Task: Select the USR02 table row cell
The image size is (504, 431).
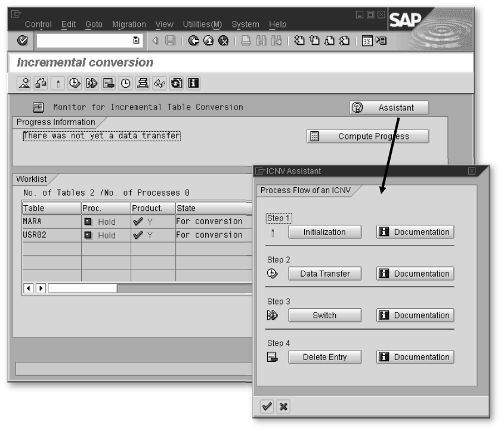Action: 51,235
